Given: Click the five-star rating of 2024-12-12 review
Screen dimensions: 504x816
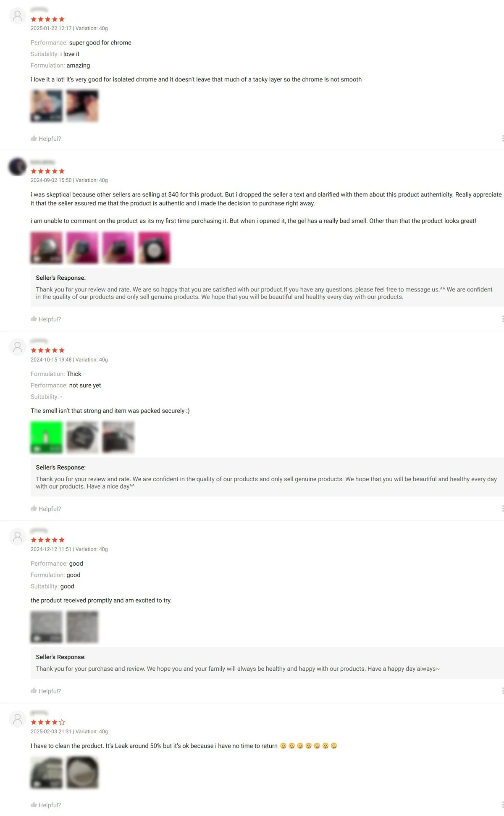Looking at the screenshot, I should (48, 540).
